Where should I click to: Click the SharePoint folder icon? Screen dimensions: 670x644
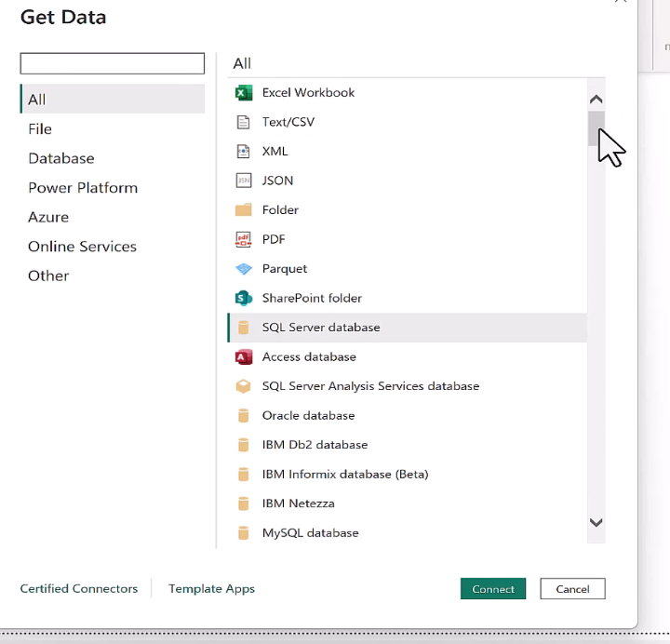pos(244,298)
